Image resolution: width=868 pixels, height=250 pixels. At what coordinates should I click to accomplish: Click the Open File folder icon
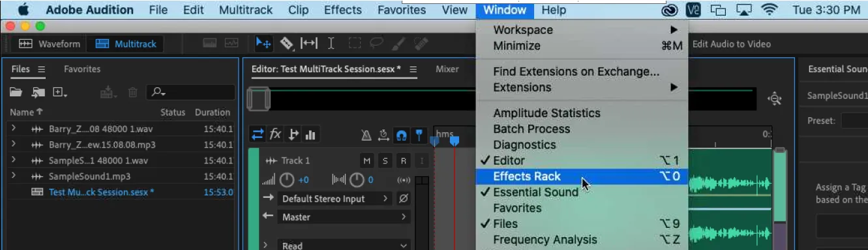(x=16, y=92)
